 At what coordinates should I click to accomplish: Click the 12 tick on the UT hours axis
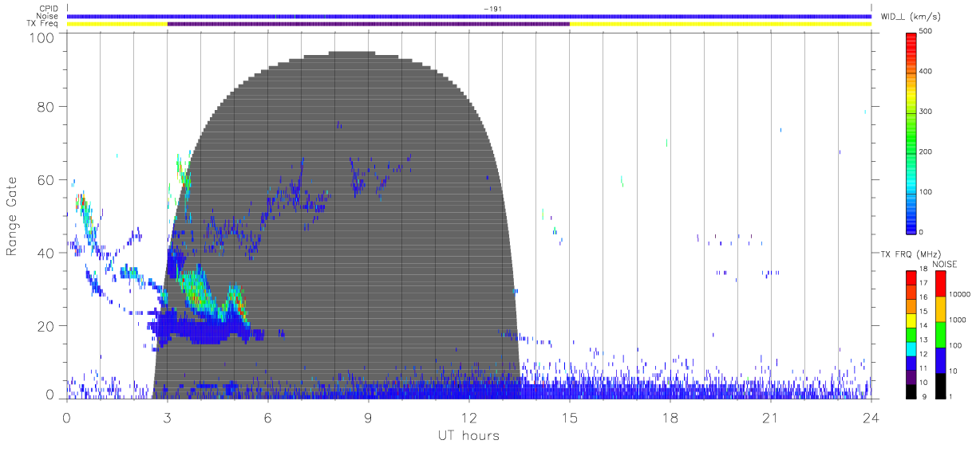coord(469,417)
